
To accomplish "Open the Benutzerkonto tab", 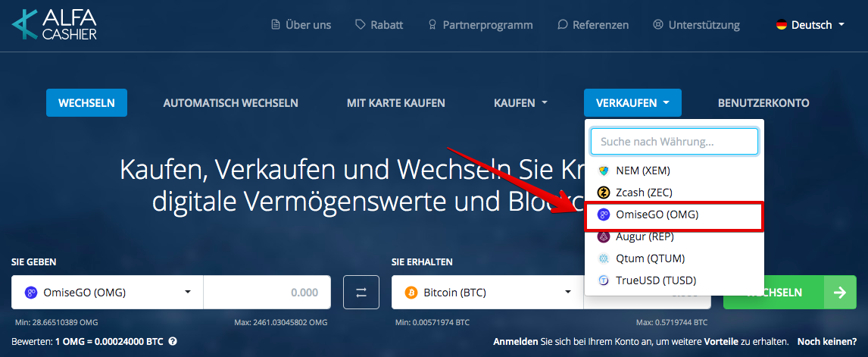I will point(763,103).
